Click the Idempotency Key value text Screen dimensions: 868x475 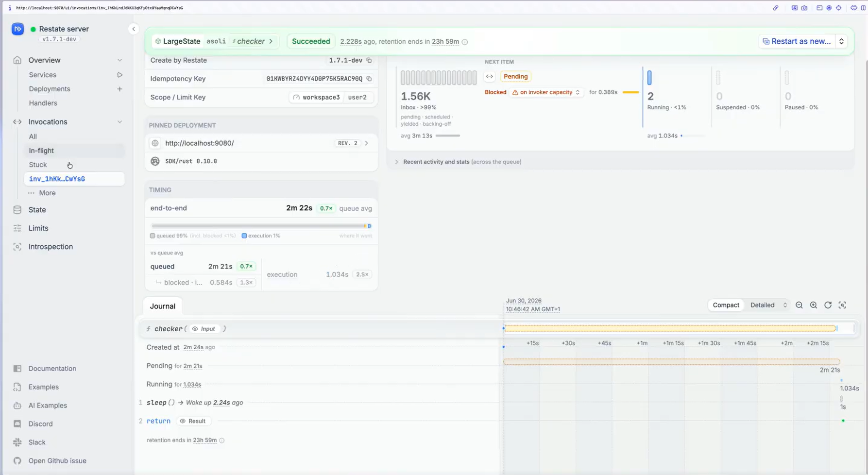[x=314, y=79]
